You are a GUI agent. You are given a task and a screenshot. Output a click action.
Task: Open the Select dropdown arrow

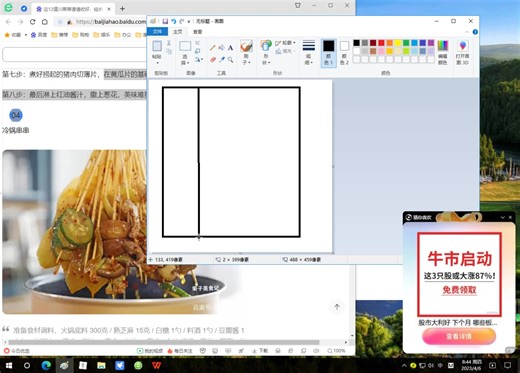[x=188, y=63]
